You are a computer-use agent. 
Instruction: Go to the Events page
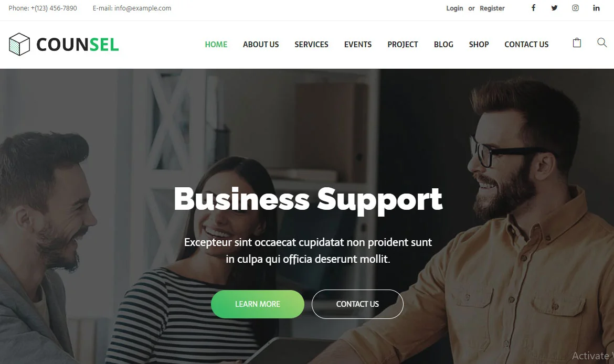(x=358, y=45)
